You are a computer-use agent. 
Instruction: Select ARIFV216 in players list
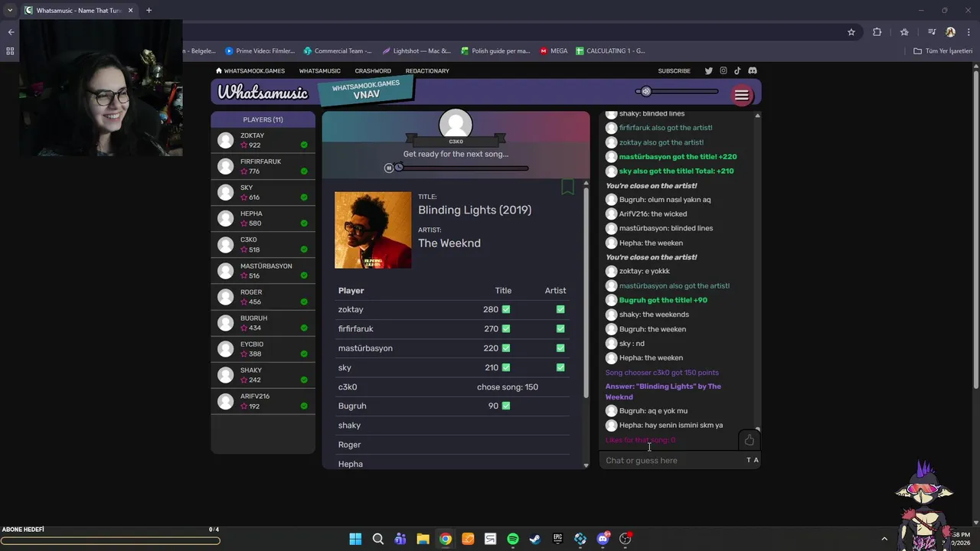coord(263,402)
